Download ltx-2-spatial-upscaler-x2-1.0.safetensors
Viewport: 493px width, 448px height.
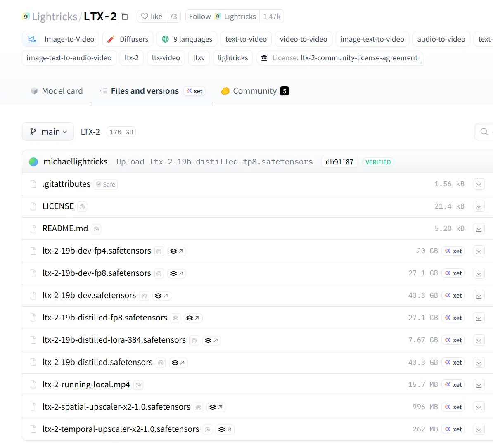coord(479,407)
